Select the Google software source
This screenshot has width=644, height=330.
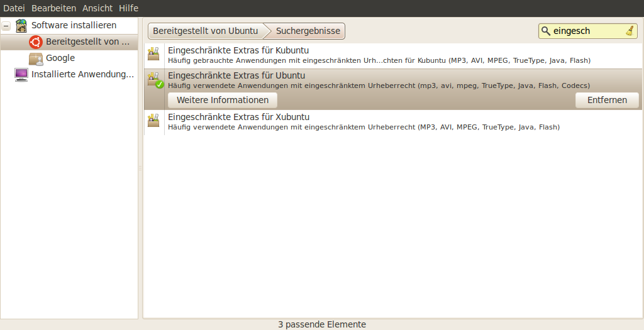click(60, 58)
